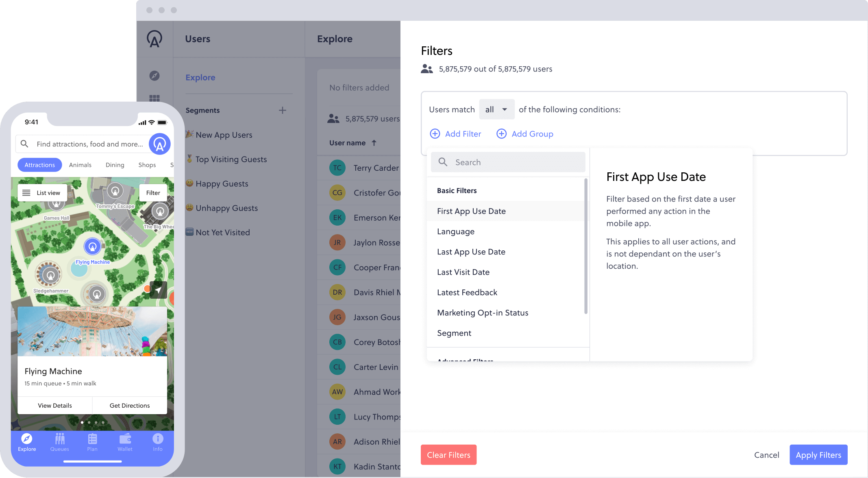Image resolution: width=868 pixels, height=478 pixels.
Task: Click the Clear Filters button
Action: pos(448,455)
